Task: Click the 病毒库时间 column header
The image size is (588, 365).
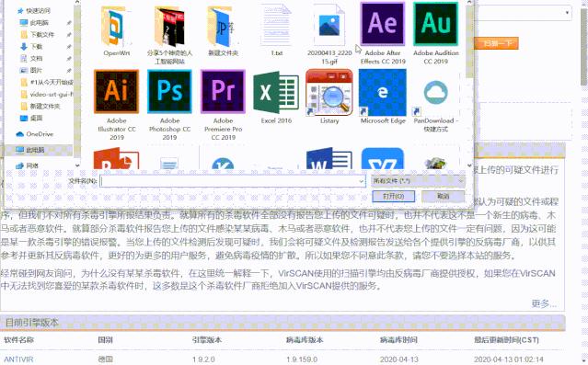Action: 398,340
